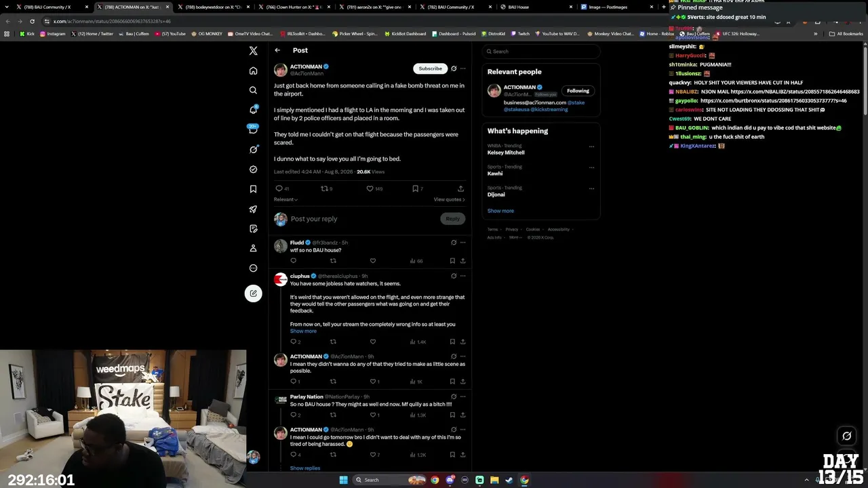Open the Kawhi trending topic
The height and width of the screenshot is (488, 868).
click(495, 174)
